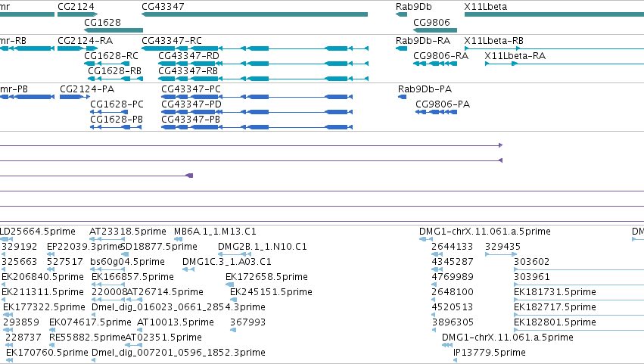Select the EK172658.5prime EST label
Screen dimensions: 644x364
click(266, 277)
